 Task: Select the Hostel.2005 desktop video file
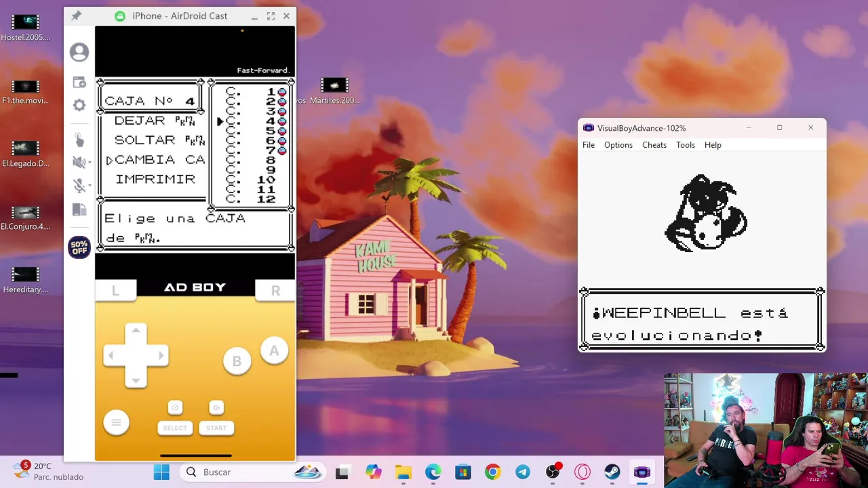[25, 28]
